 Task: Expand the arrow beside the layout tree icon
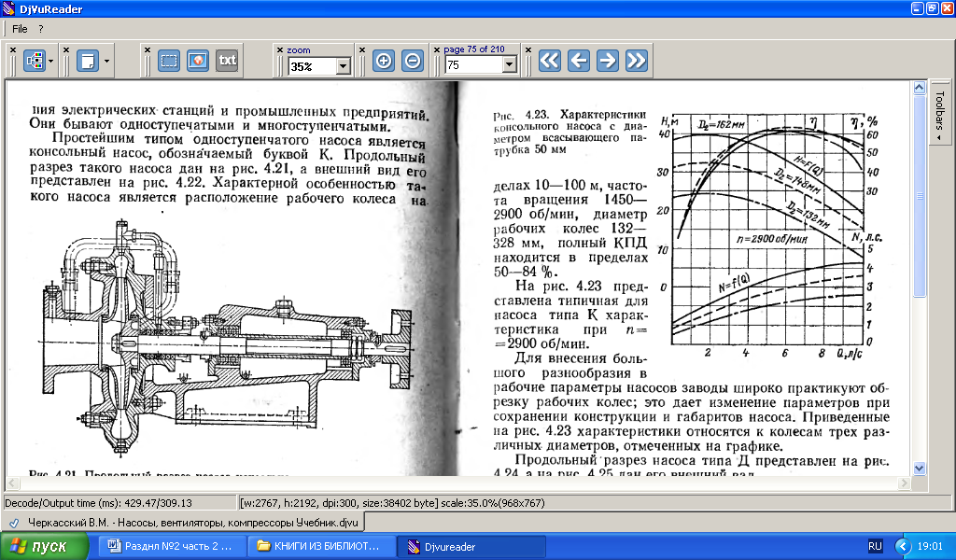click(50, 61)
